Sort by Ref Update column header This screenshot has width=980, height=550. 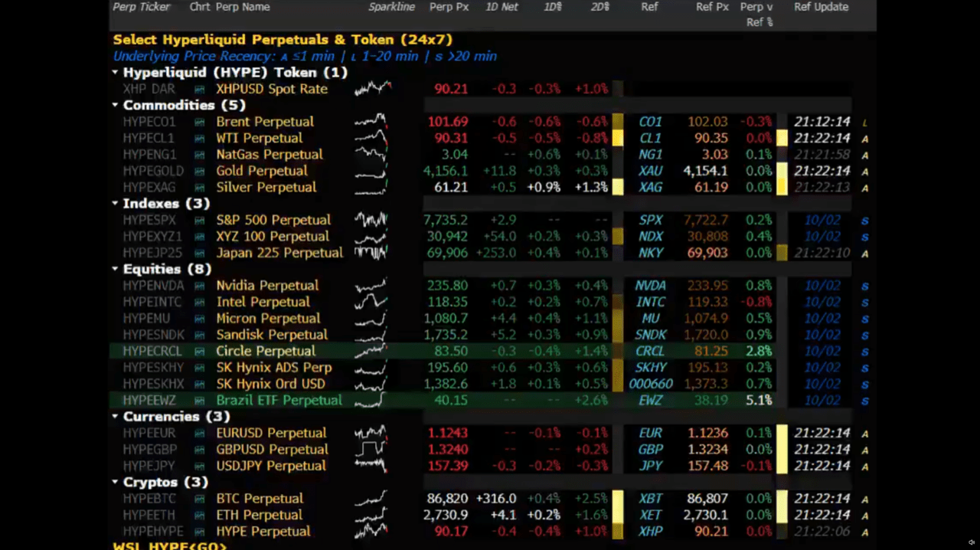click(821, 7)
